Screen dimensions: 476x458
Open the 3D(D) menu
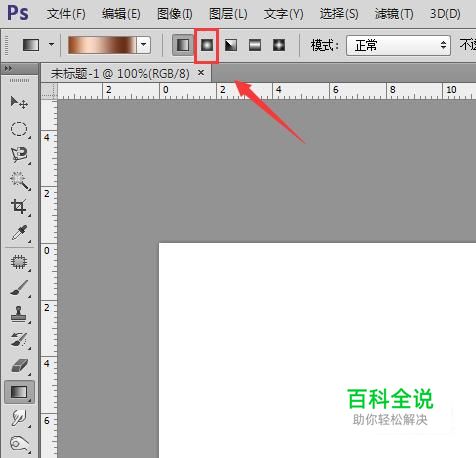click(x=445, y=14)
